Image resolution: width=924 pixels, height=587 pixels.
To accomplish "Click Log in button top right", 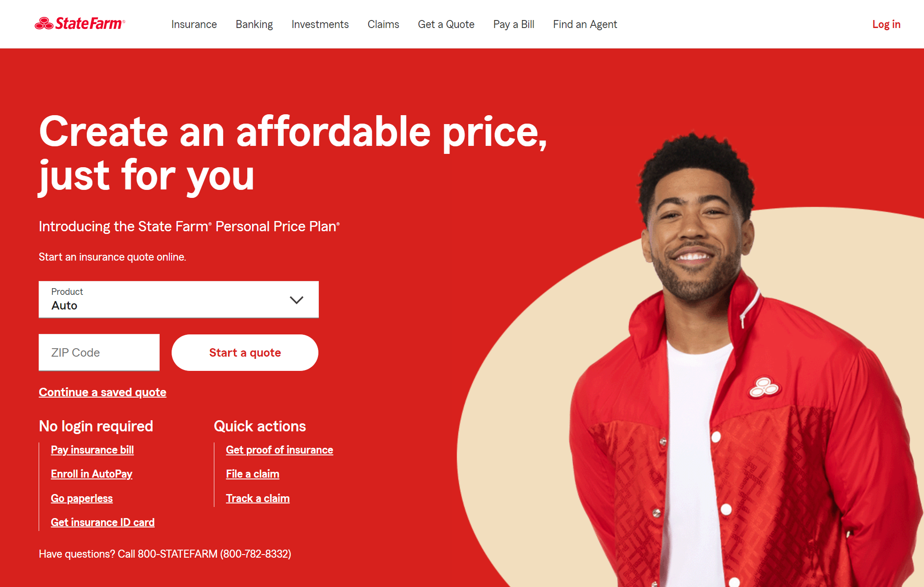I will coord(886,24).
